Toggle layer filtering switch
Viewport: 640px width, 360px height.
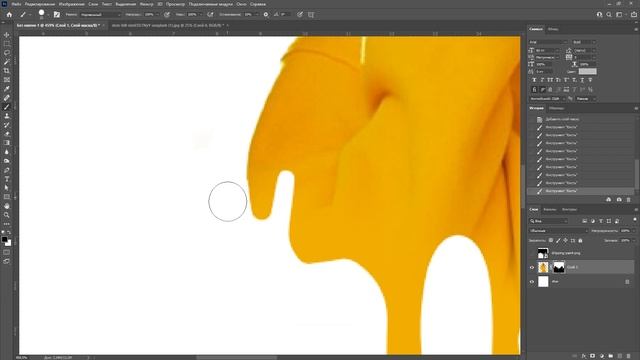(635, 220)
